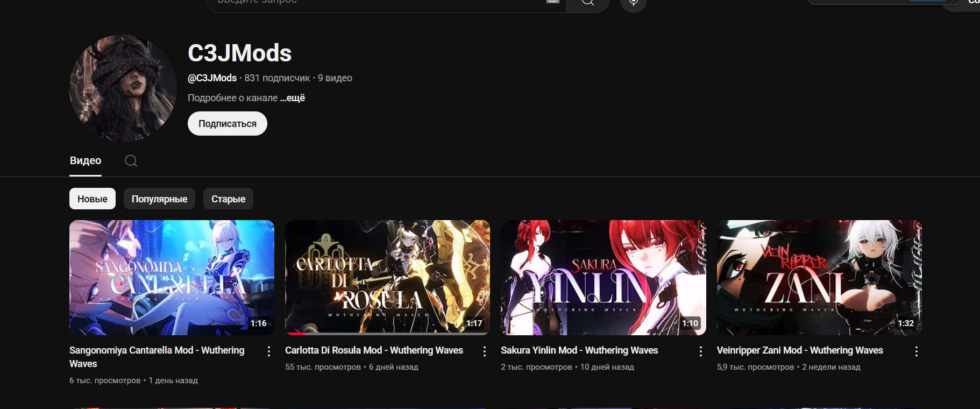
Task: Open options menu for Veinripper Zani video
Action: point(917,351)
